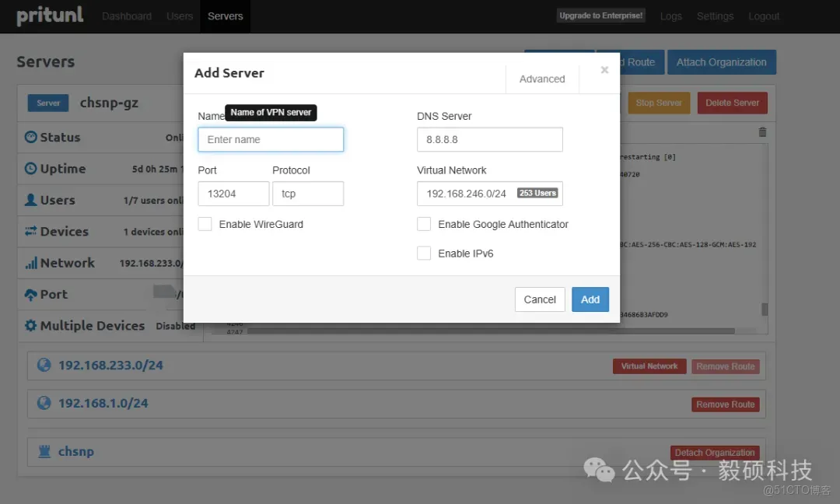Switch to the Advanced tab
The image size is (840, 504).
tap(541, 79)
